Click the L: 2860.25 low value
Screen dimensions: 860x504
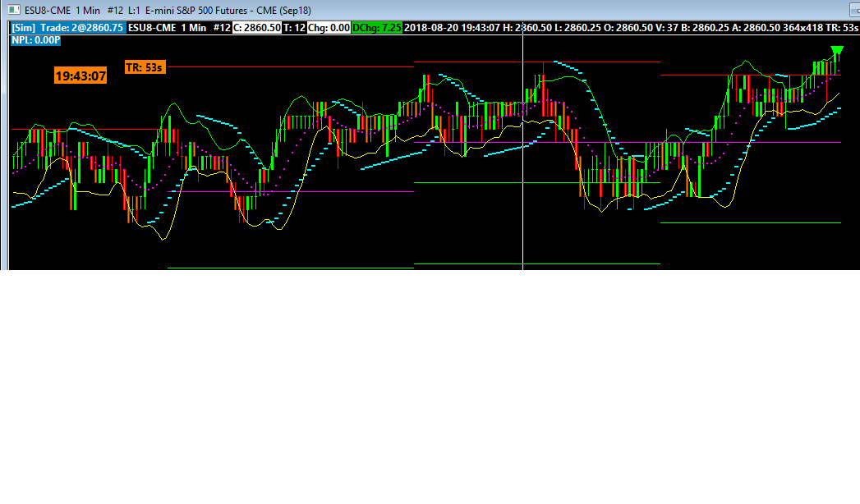pyautogui.click(x=577, y=27)
